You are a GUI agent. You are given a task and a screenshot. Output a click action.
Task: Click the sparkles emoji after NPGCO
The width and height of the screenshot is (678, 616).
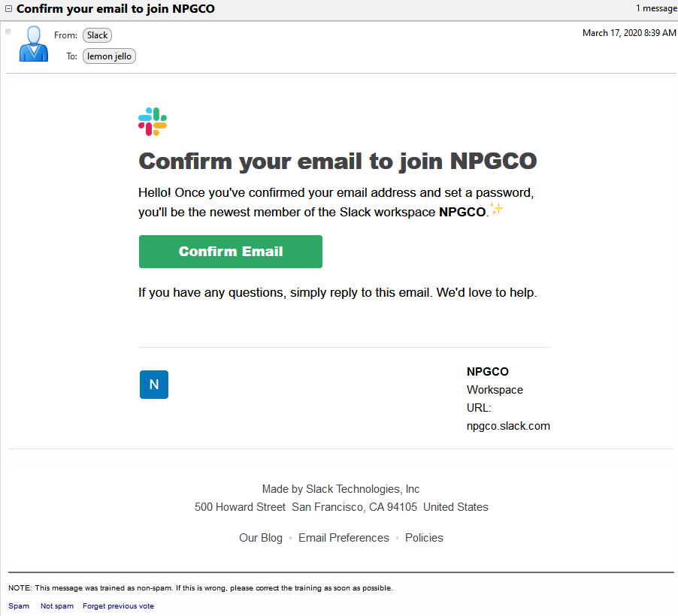click(496, 209)
